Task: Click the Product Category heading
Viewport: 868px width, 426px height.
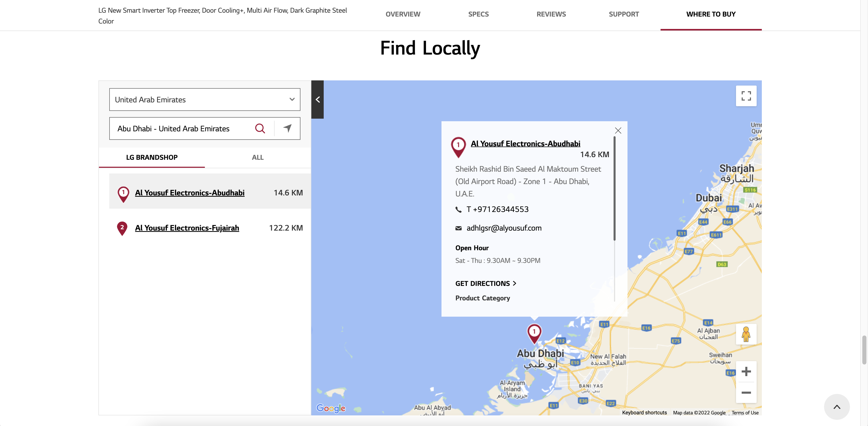Action: (483, 298)
